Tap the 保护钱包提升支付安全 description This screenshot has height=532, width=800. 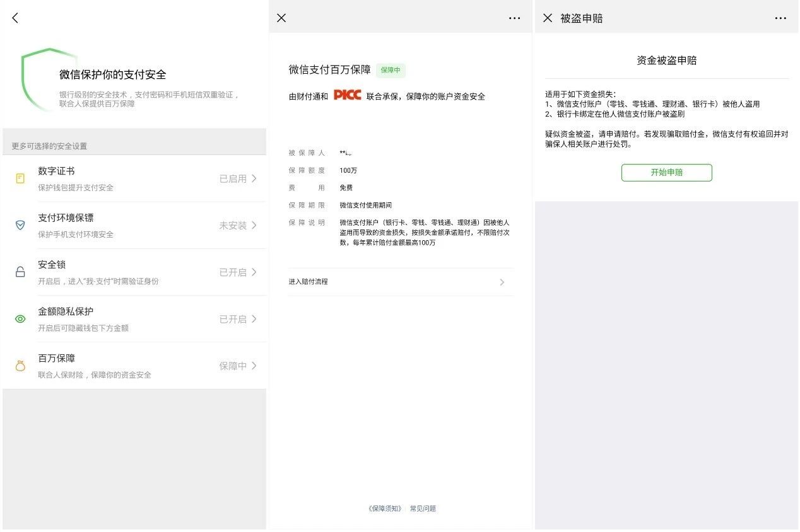[76, 188]
